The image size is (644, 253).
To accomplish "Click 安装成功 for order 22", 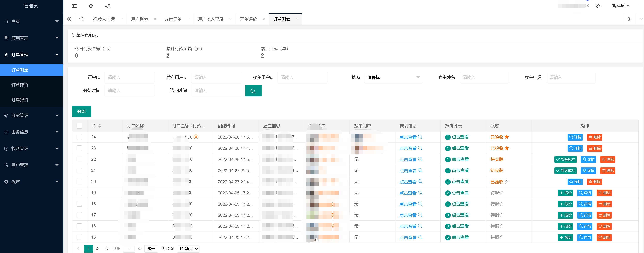I will 565,159.
